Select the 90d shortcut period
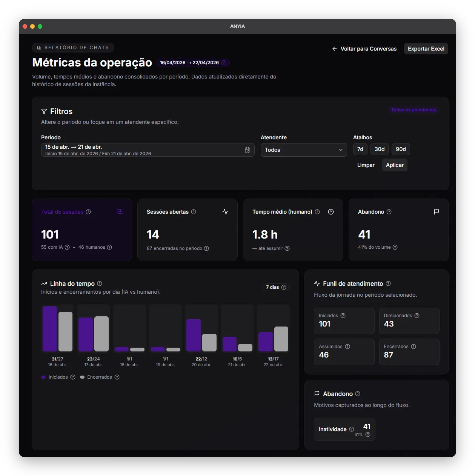The image size is (475, 476). coord(401,149)
